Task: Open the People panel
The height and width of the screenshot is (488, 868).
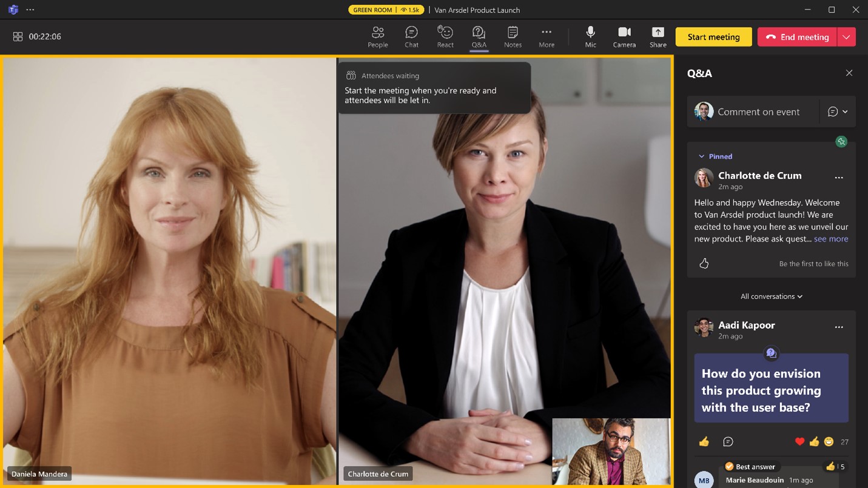Action: click(x=378, y=36)
